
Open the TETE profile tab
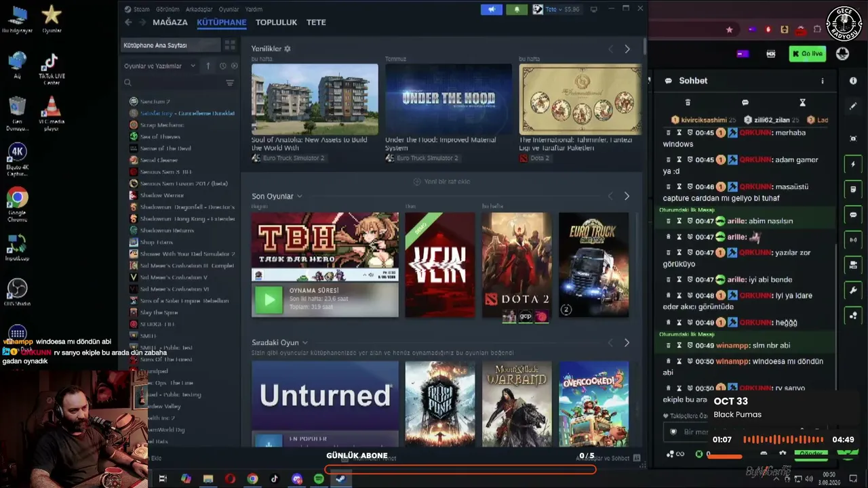click(316, 22)
